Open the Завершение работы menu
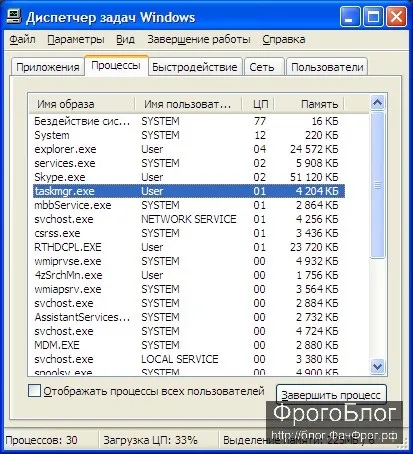The width and height of the screenshot is (413, 454). 199,39
